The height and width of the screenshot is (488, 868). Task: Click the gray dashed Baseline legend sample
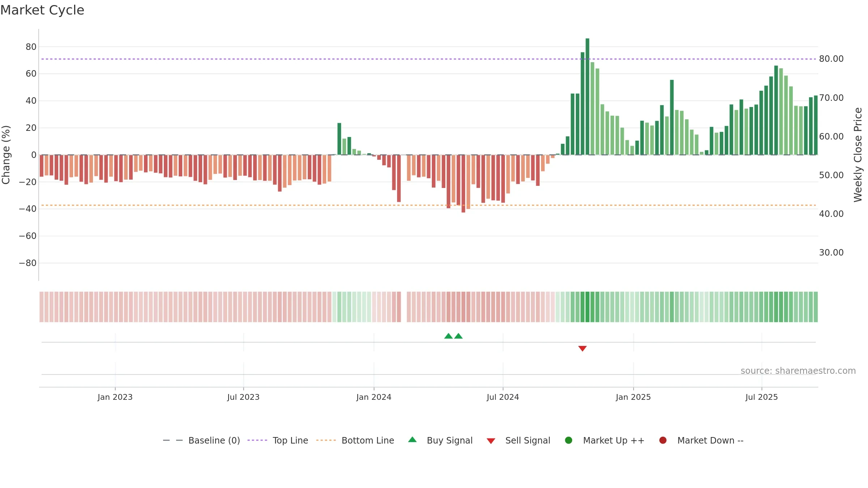pyautogui.click(x=173, y=440)
